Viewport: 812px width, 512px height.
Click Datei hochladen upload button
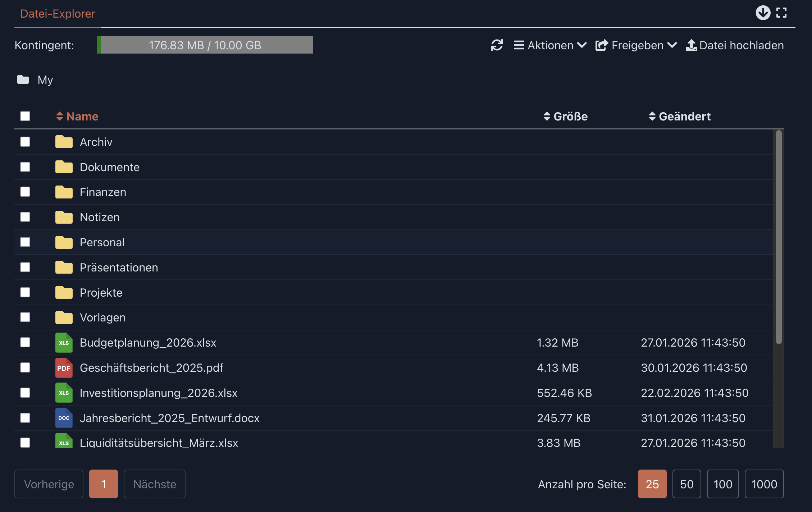pos(735,45)
